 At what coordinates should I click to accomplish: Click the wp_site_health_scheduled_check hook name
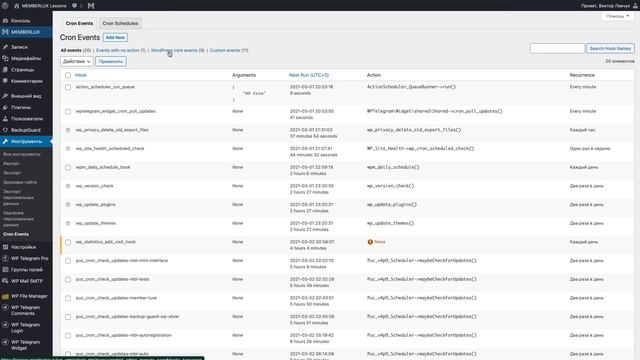click(110, 149)
